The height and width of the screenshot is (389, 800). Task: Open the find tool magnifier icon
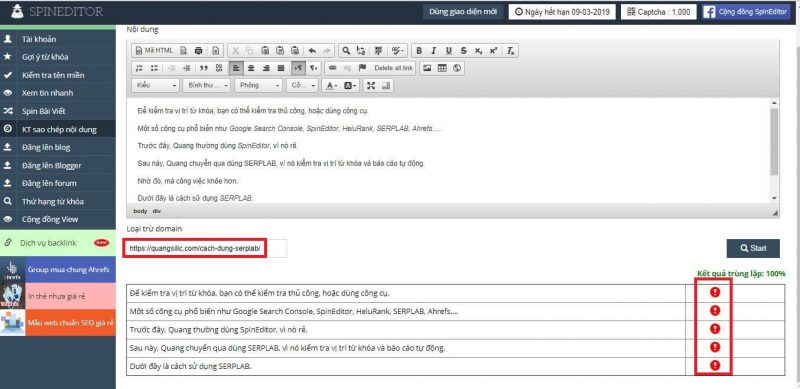click(346, 51)
